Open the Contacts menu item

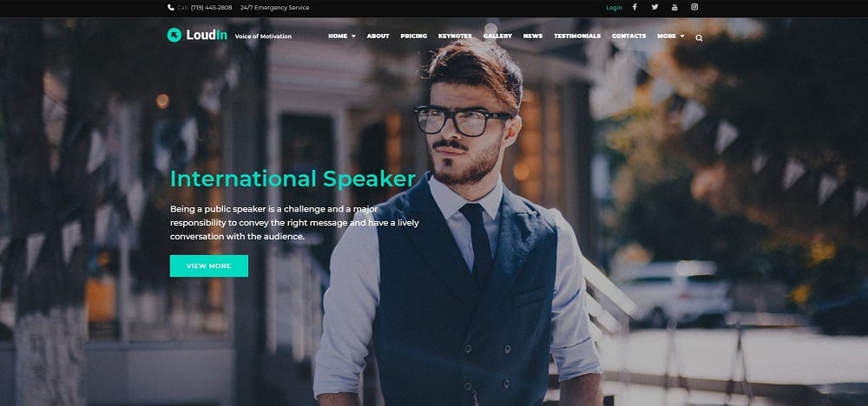point(628,36)
